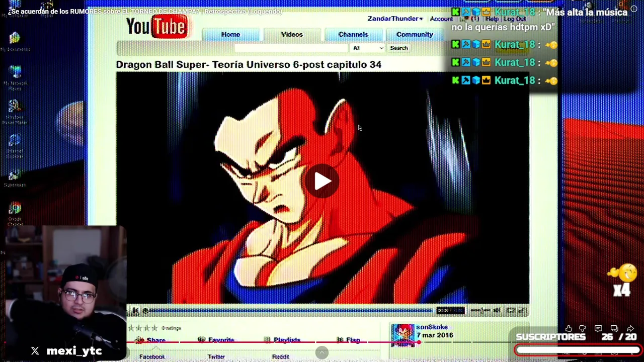Open comments via the speech bubble icon
The image size is (644, 362).
[x=598, y=328]
